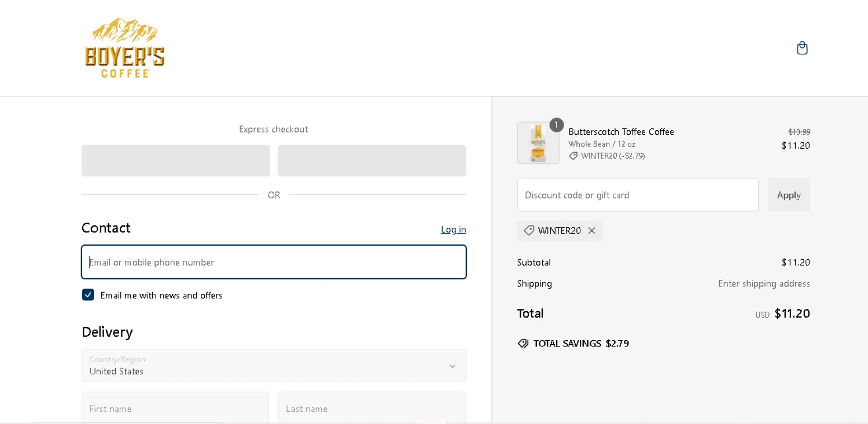The height and width of the screenshot is (424, 868).
Task: Click the Total Savings tag icon
Action: [x=523, y=344]
